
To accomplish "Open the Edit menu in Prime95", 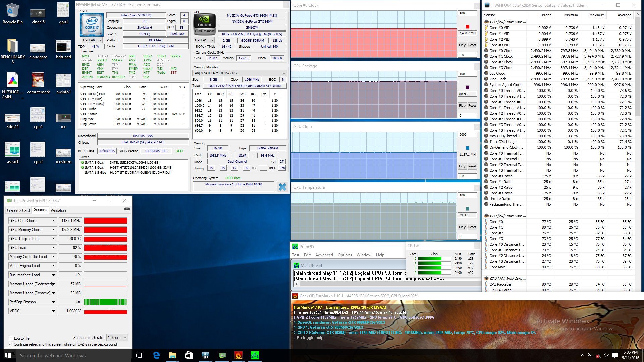I will (307, 255).
